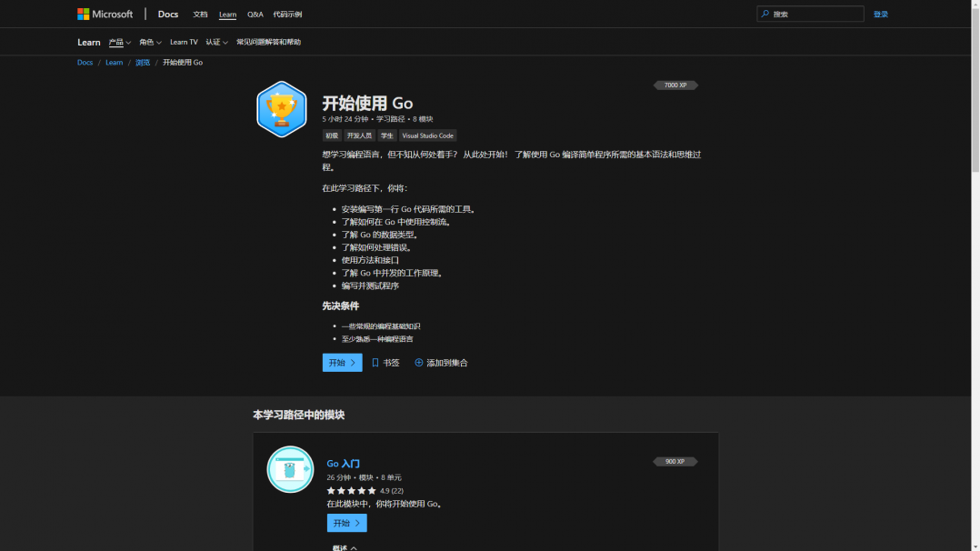Viewport: 980px width, 551px height.
Task: Click the 初级 tag
Action: click(331, 135)
